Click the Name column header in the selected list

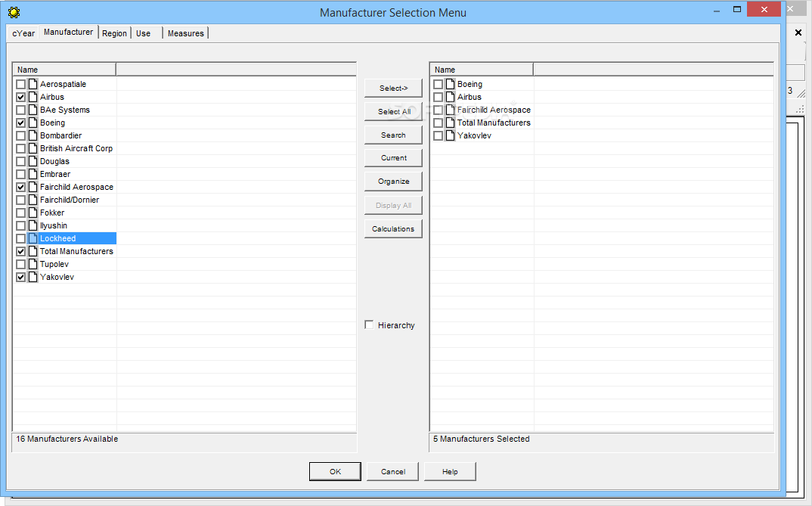[x=482, y=70]
